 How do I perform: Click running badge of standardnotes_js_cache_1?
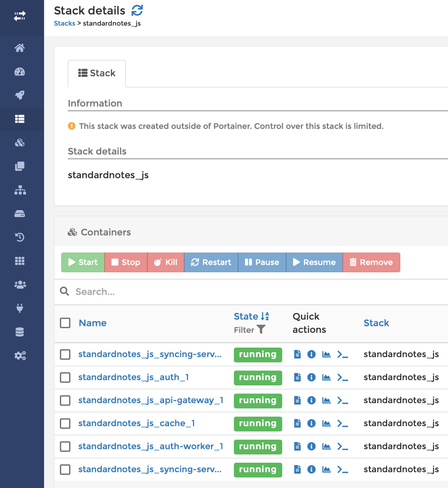tap(258, 424)
